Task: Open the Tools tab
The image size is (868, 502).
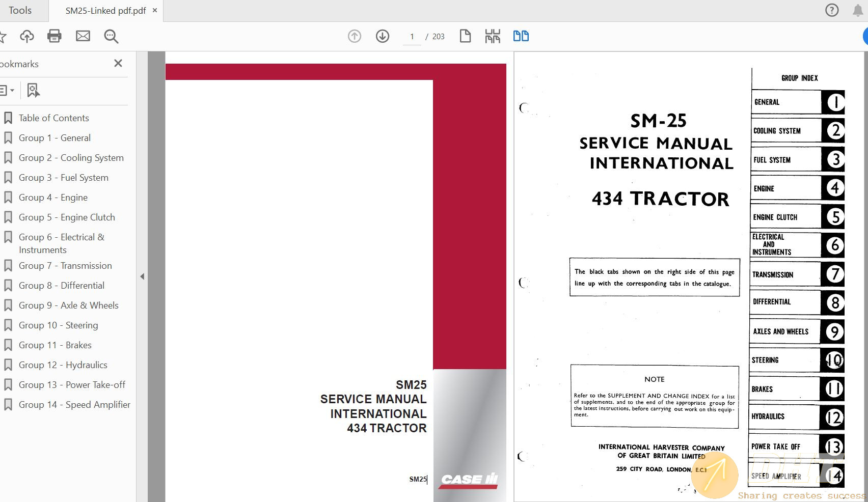Action: (20, 10)
